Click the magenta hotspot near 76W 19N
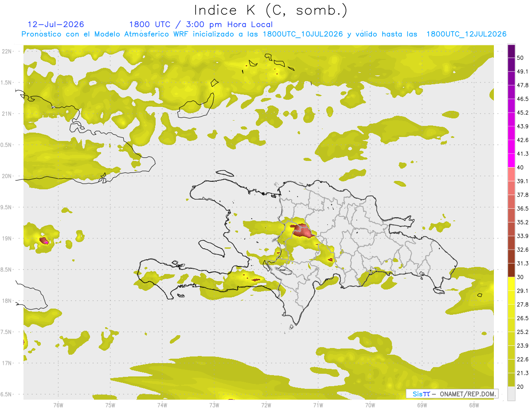The width and height of the screenshot is (532, 411). click(46, 242)
